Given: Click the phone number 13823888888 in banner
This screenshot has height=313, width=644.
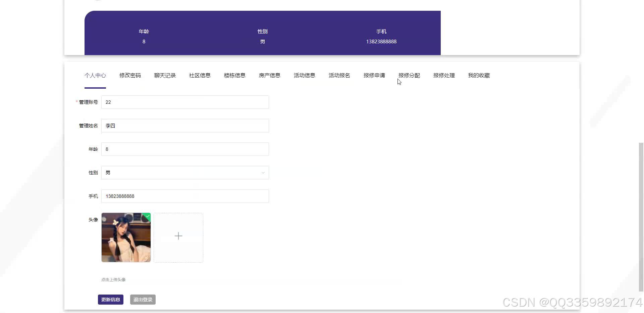Looking at the screenshot, I should coord(381,42).
